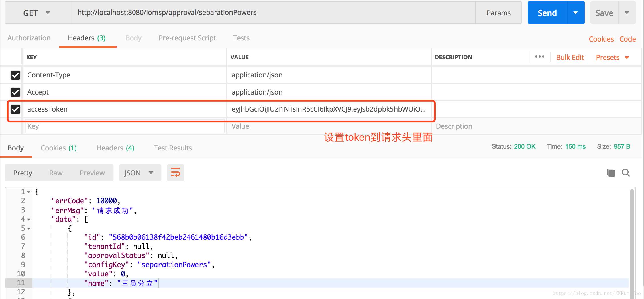Select the accessToken JWT value cell
This screenshot has height=299, width=644.
tap(329, 109)
